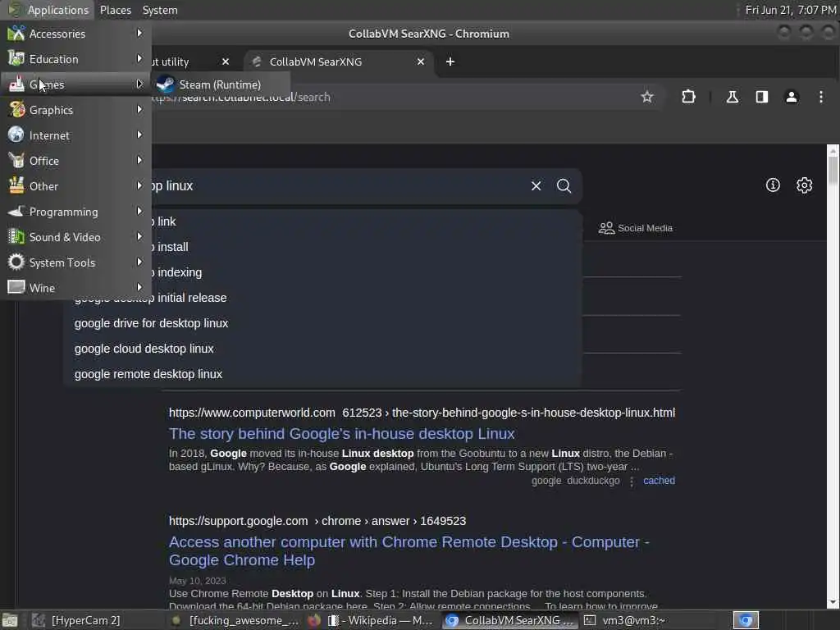The height and width of the screenshot is (630, 840).
Task: Open the Wine submenu
Action: (75, 288)
